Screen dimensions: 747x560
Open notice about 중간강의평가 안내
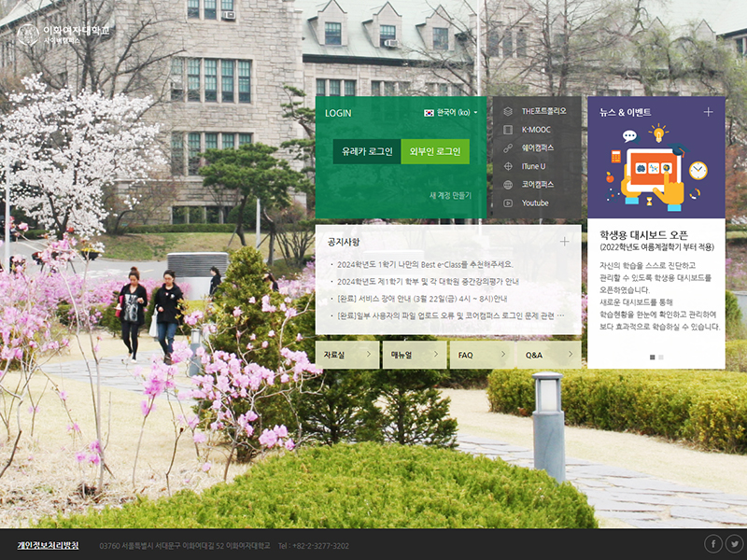click(x=428, y=282)
